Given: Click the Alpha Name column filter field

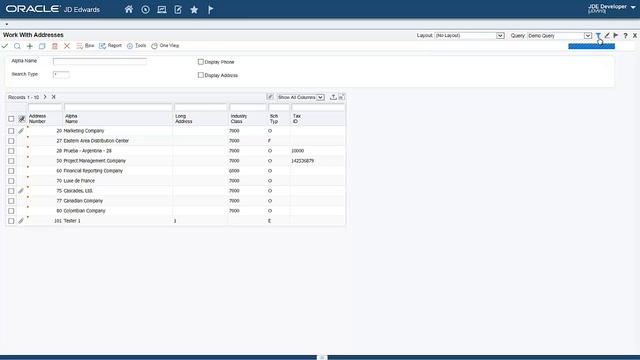Looking at the screenshot, I should pos(118,107).
